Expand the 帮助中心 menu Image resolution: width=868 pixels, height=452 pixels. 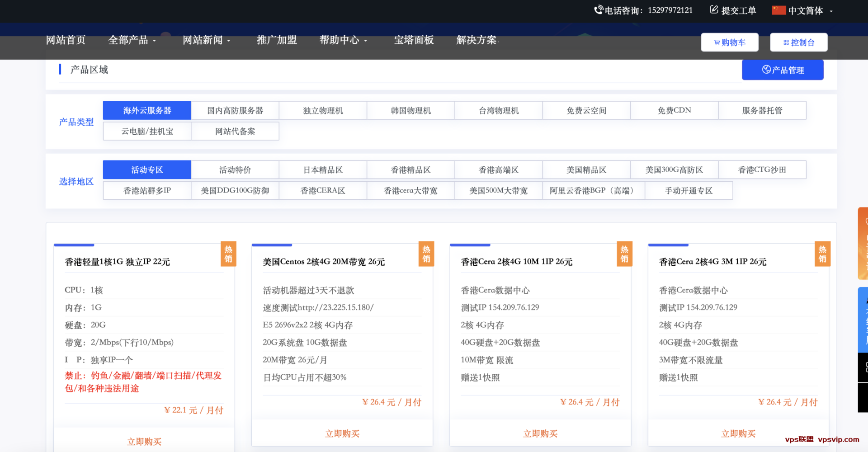click(x=344, y=40)
